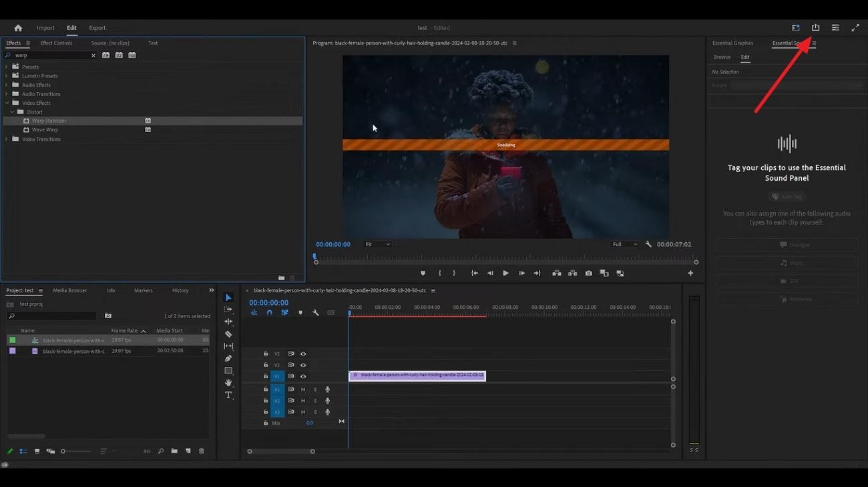
Task: Step Forward one frame
Action: pos(521,274)
